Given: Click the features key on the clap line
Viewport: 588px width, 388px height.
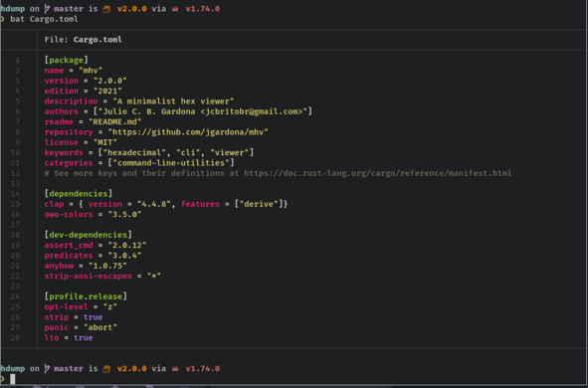Looking at the screenshot, I should pos(200,204).
